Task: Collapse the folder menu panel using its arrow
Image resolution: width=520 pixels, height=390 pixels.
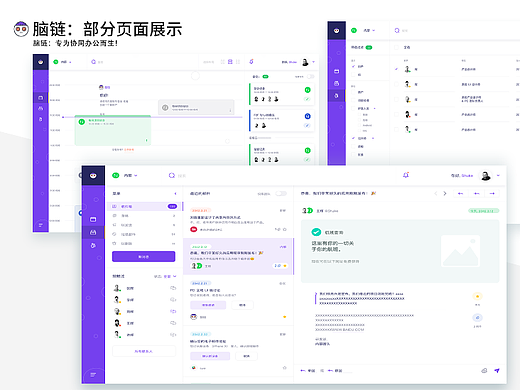Action: pos(175,194)
